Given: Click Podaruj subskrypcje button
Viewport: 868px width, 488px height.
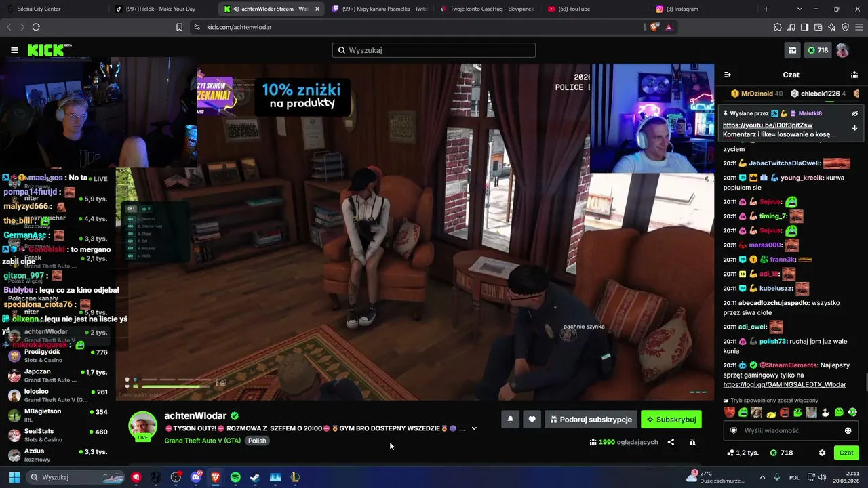Looking at the screenshot, I should (x=591, y=420).
